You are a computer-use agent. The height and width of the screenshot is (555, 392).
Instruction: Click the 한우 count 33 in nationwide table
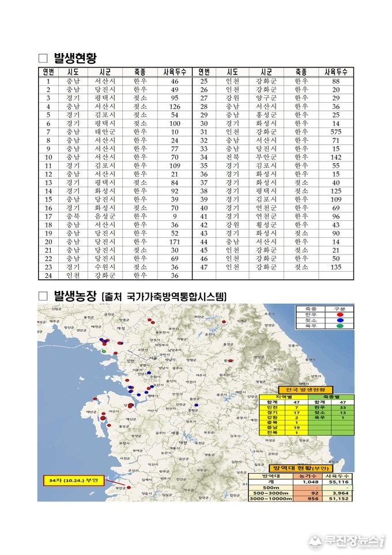[x=342, y=407]
